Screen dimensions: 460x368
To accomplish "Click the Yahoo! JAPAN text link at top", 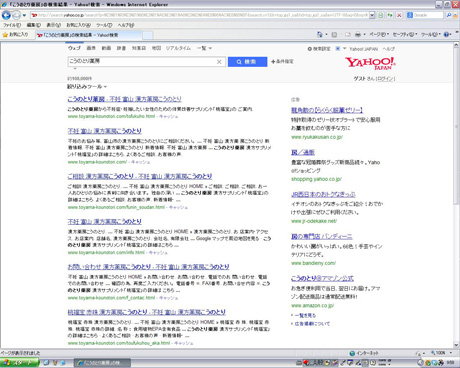I will [x=363, y=49].
